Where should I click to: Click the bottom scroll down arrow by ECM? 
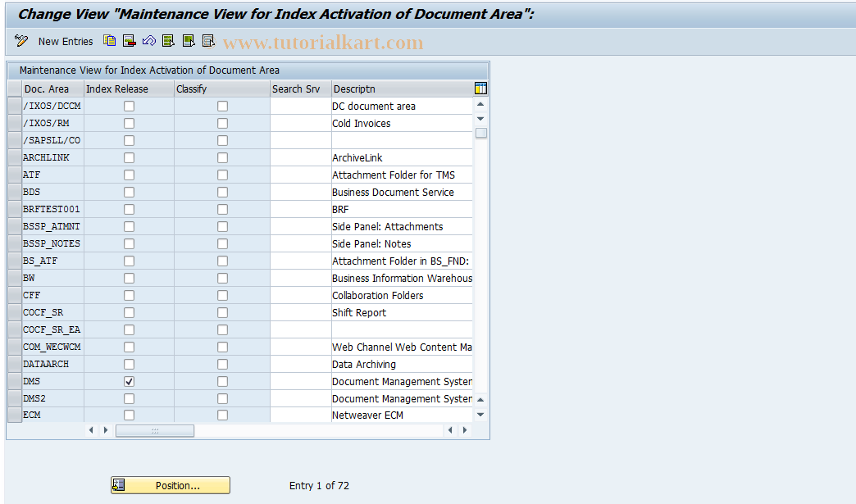[x=480, y=415]
